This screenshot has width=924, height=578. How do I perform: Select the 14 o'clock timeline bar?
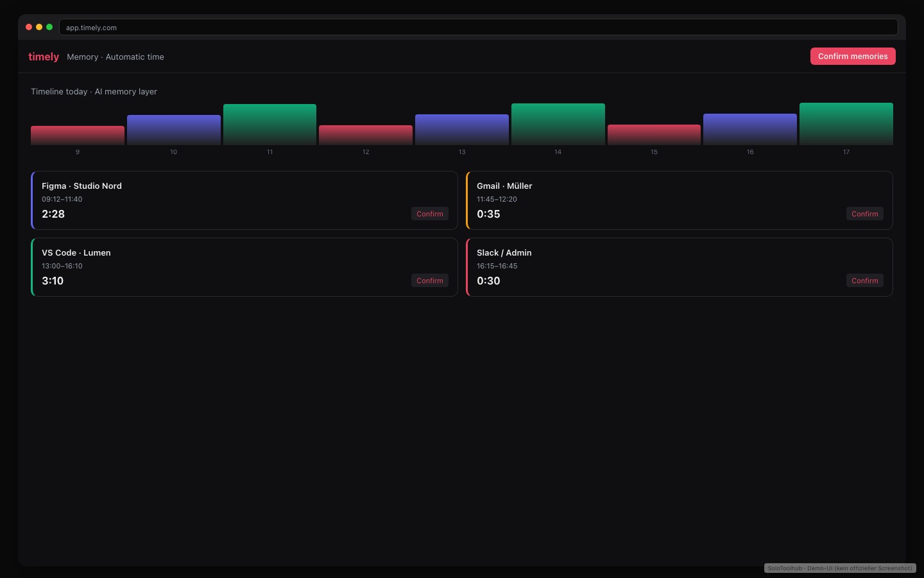pyautogui.click(x=558, y=124)
